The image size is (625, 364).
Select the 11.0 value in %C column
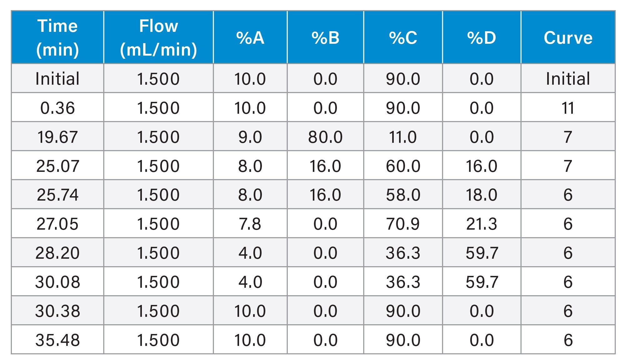click(x=403, y=137)
